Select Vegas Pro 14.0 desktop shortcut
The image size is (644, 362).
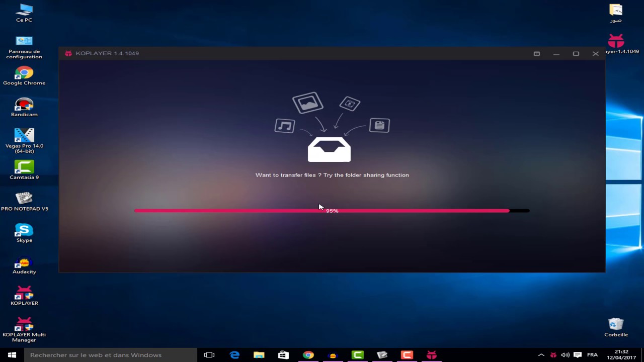tap(24, 141)
